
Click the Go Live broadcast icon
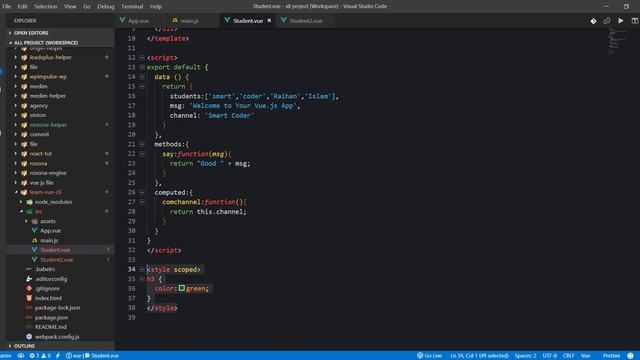click(x=420, y=356)
